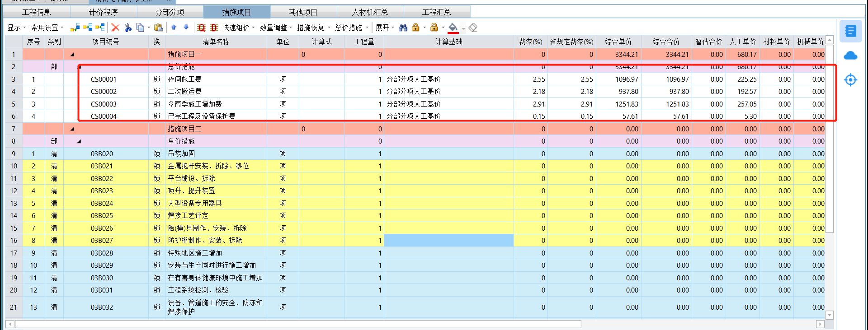The width and height of the screenshot is (868, 330).
Task: Collapse the 单价措施 section triangle
Action: [x=79, y=141]
